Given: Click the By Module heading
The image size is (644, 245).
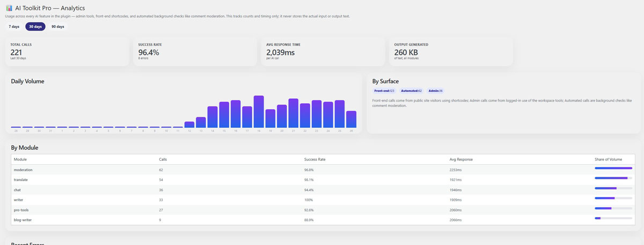Looking at the screenshot, I should 25,147.
